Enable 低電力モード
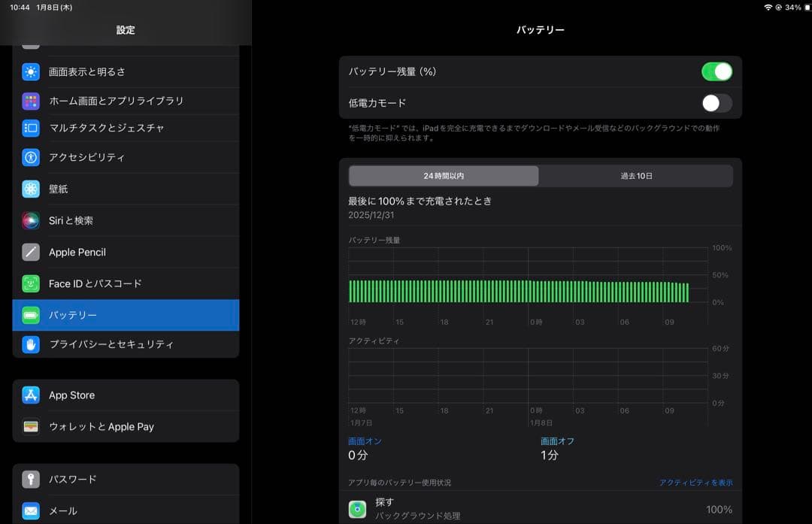The height and width of the screenshot is (524, 812). (x=717, y=103)
